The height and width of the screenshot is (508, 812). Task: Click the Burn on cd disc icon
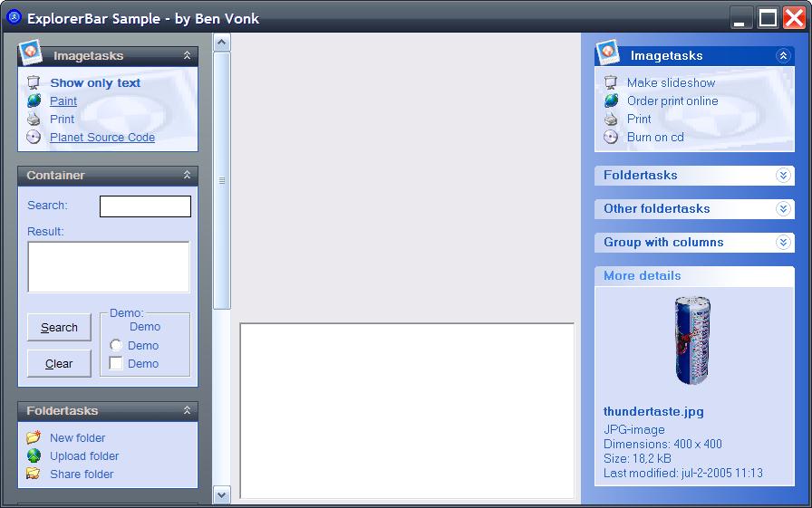coord(612,138)
